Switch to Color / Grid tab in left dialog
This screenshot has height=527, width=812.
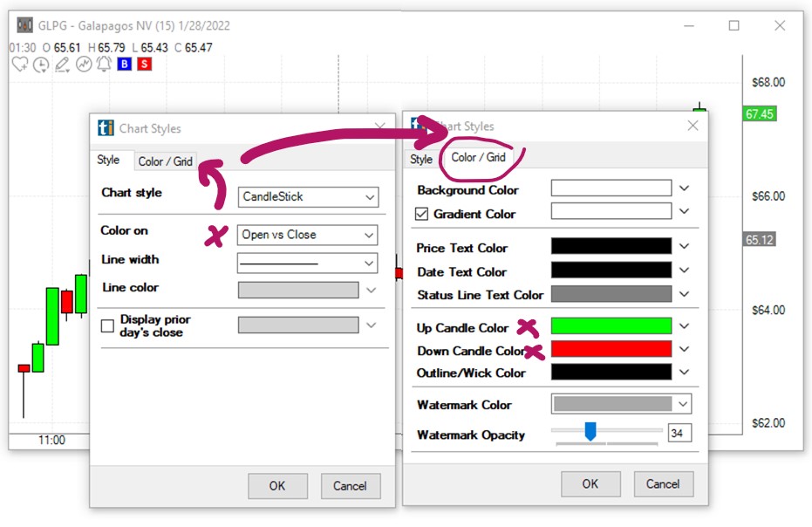(165, 161)
